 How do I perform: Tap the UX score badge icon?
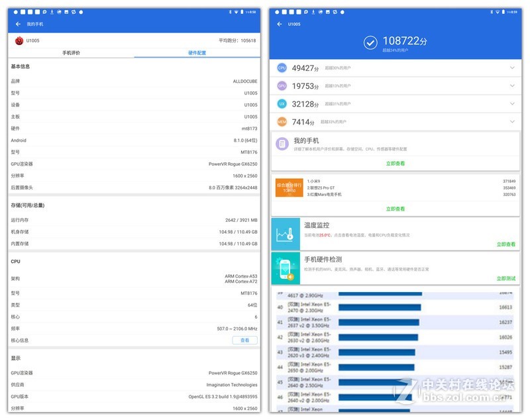[281, 103]
